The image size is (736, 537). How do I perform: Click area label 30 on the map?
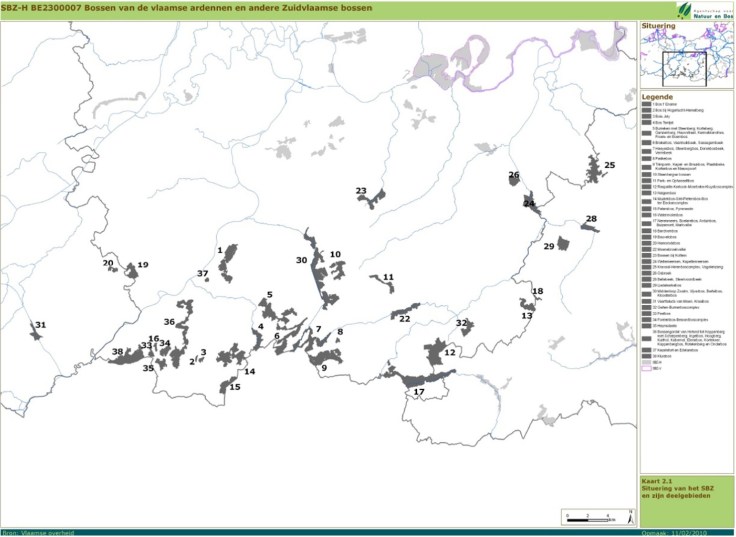point(301,261)
